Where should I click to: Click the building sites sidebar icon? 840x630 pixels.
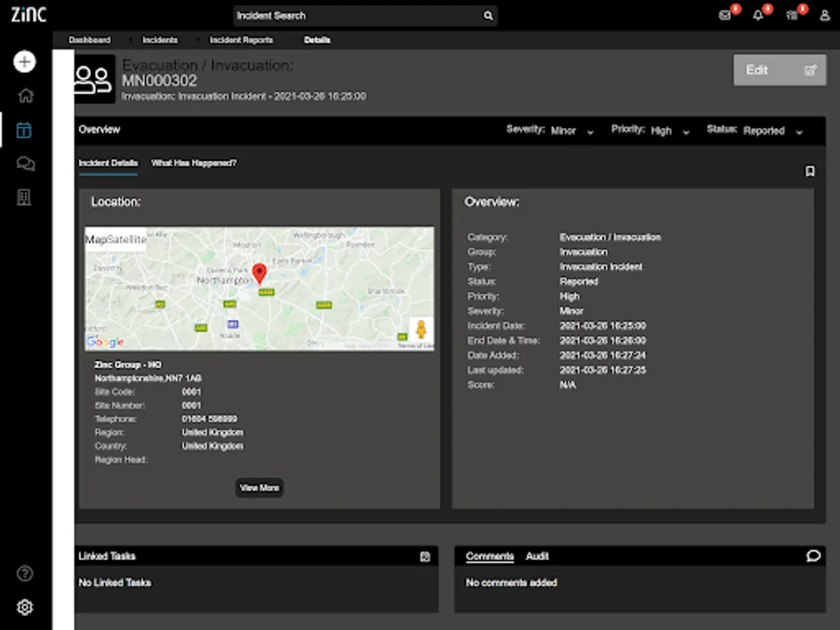24,197
